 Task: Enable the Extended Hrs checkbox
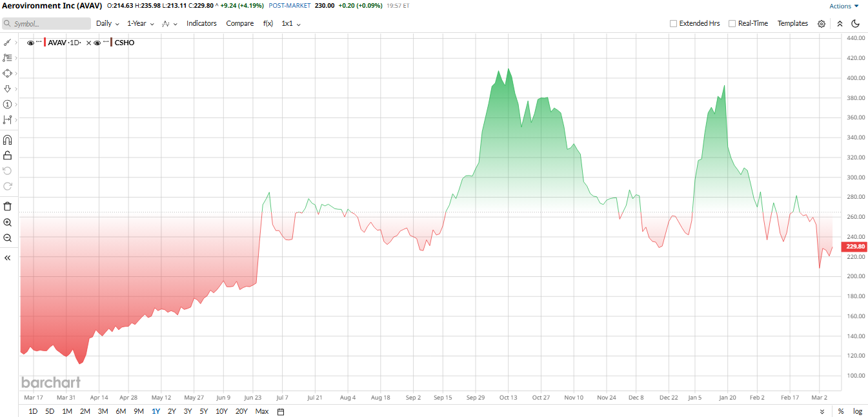673,23
